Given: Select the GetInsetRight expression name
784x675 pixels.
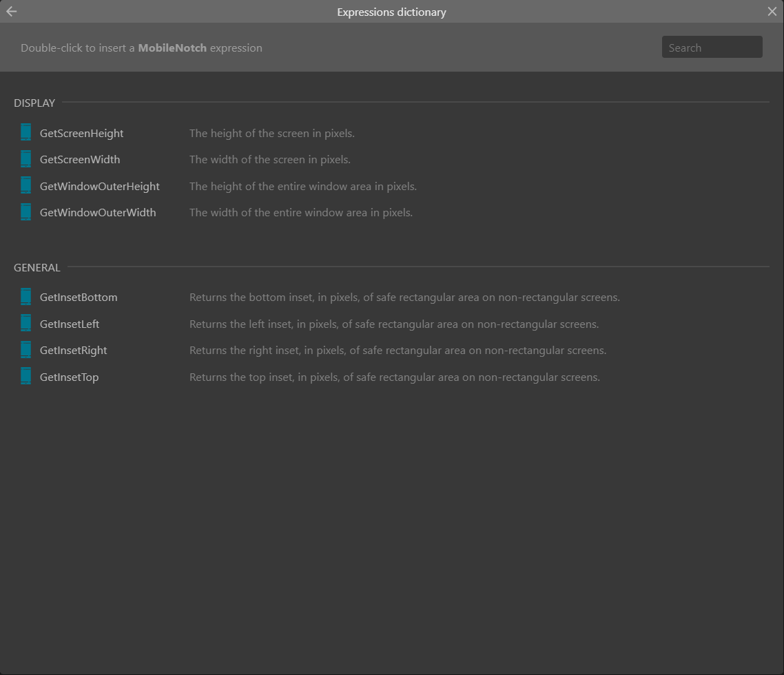Looking at the screenshot, I should click(74, 351).
